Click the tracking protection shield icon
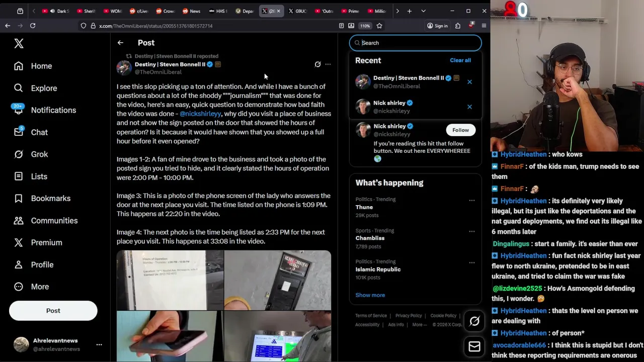Image resolution: width=644 pixels, height=362 pixels. pos(84,26)
